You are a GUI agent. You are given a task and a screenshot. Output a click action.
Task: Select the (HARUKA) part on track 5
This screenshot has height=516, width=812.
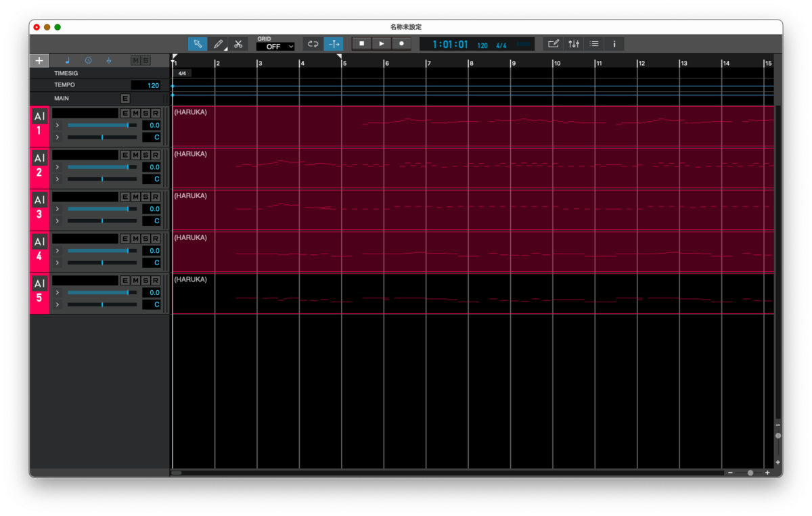473,294
